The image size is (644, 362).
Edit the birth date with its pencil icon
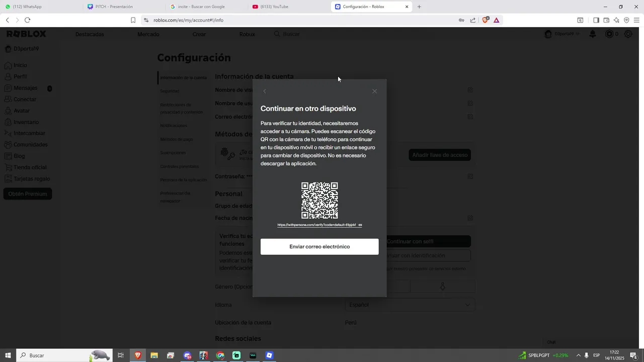[470, 218]
